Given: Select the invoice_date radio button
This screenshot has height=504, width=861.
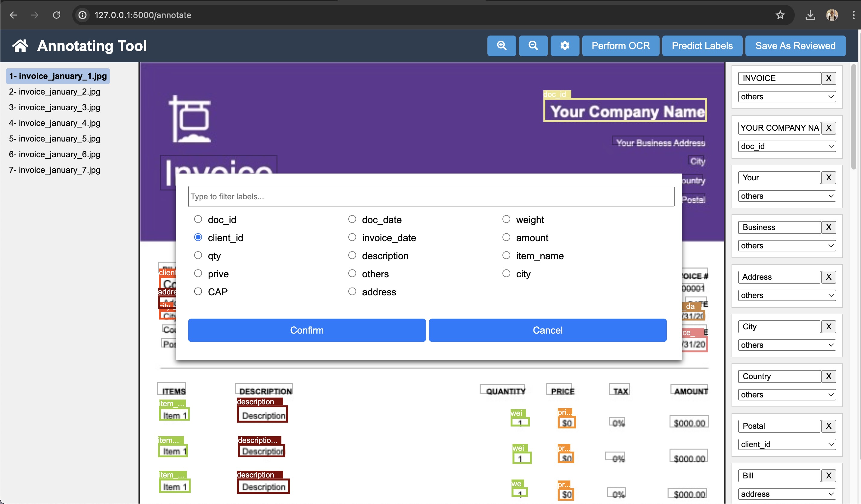Looking at the screenshot, I should coord(352,238).
